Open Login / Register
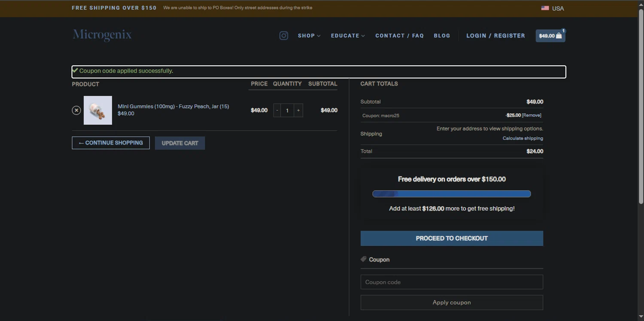 coord(495,36)
